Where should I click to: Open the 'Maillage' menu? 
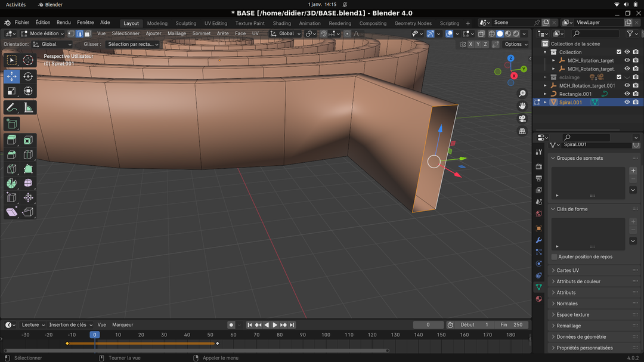[177, 33]
